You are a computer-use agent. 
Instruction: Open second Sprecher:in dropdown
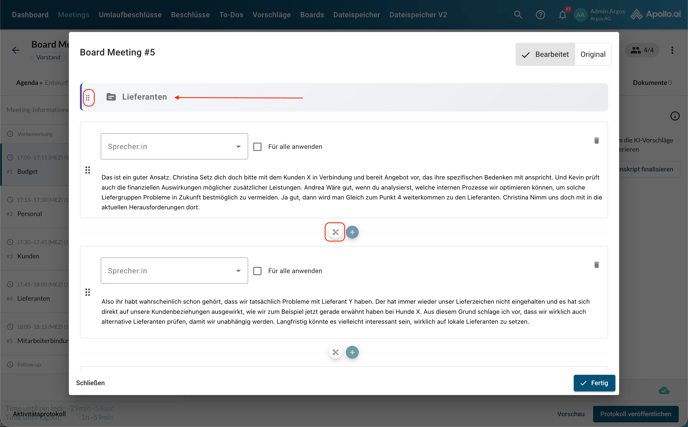coord(174,271)
